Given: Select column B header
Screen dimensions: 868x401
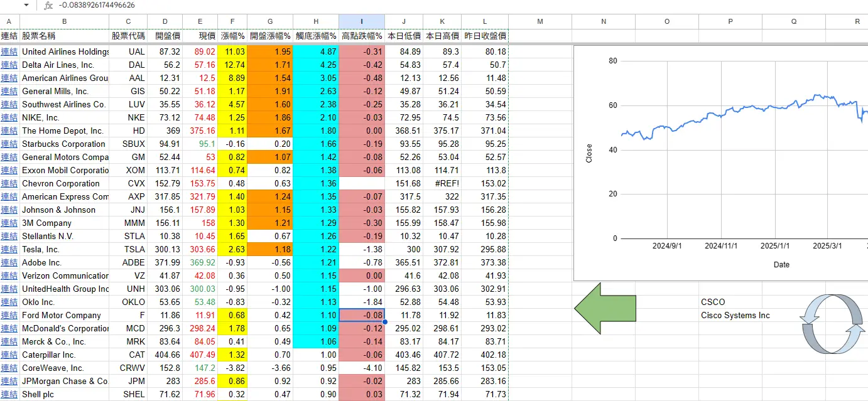Looking at the screenshot, I should 64,21.
